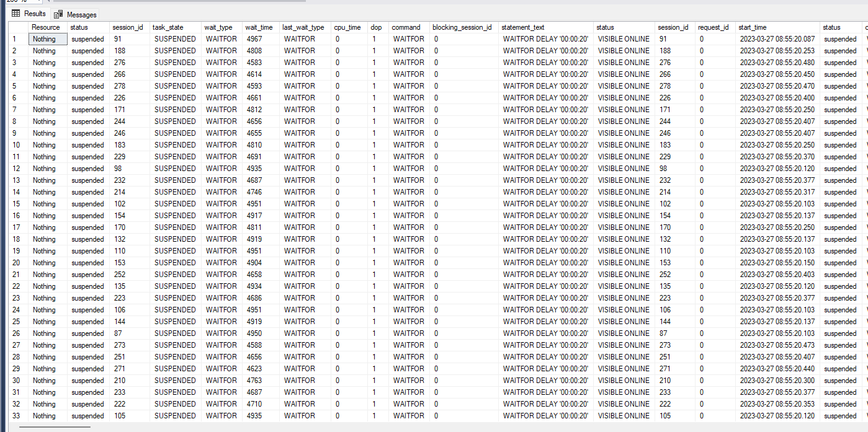868x432 pixels.
Task: Select wait_time value 4583
Action: point(261,63)
